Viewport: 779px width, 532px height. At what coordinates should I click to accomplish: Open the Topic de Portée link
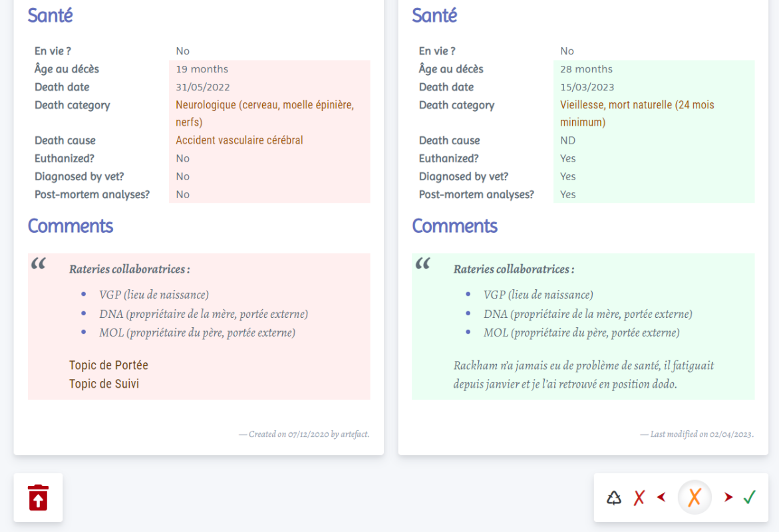[108, 365]
